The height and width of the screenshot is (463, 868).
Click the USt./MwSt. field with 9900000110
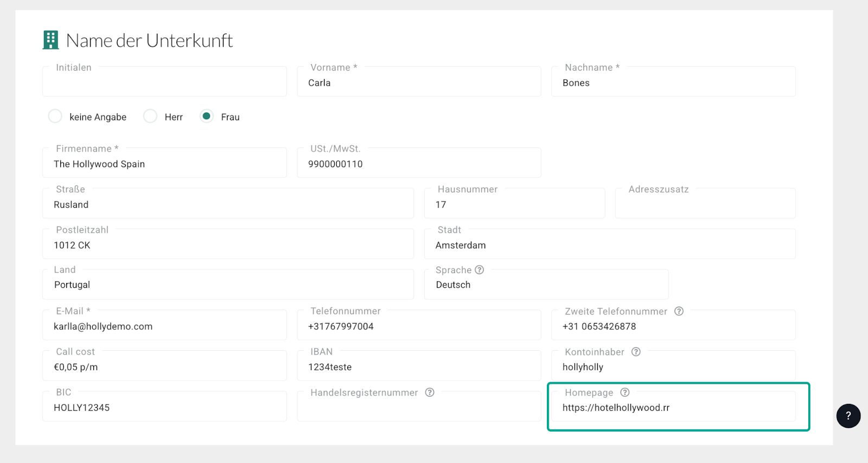tap(419, 163)
